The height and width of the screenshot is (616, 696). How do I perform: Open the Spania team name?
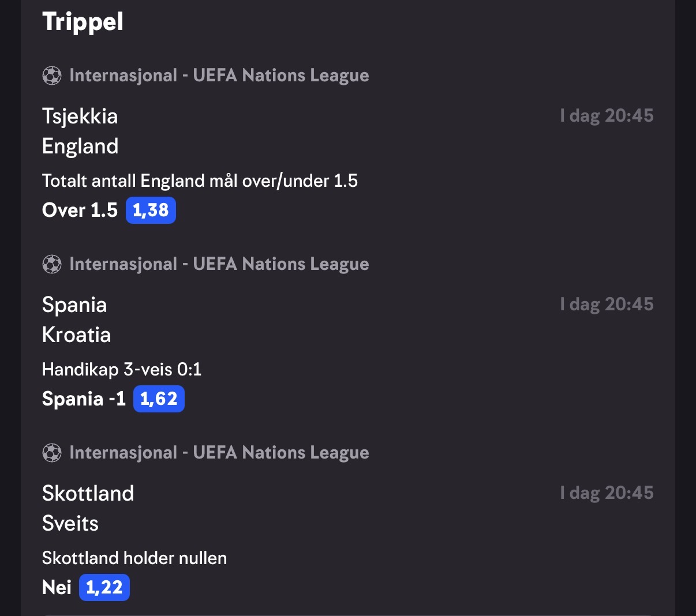click(x=74, y=305)
